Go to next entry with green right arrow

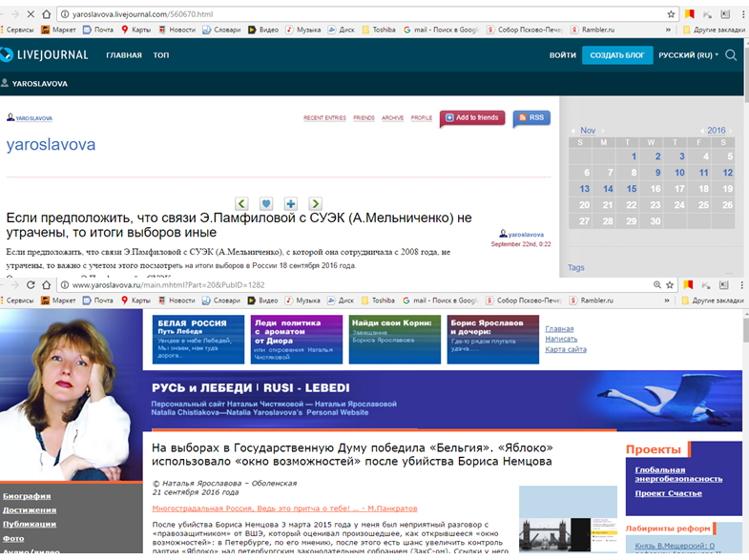(315, 204)
